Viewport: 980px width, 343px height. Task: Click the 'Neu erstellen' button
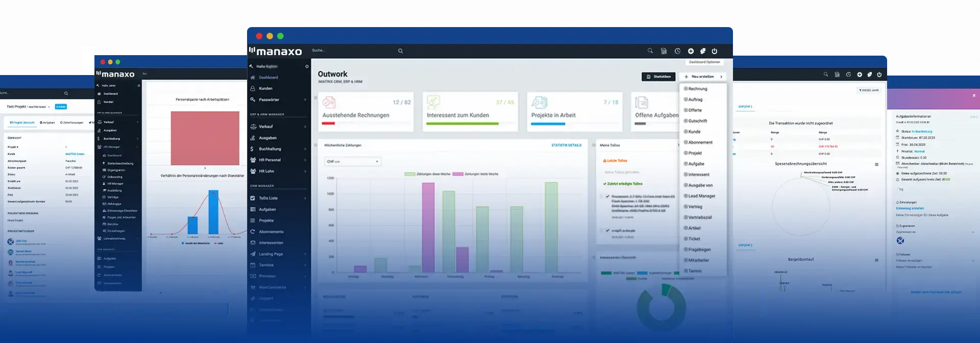[703, 77]
